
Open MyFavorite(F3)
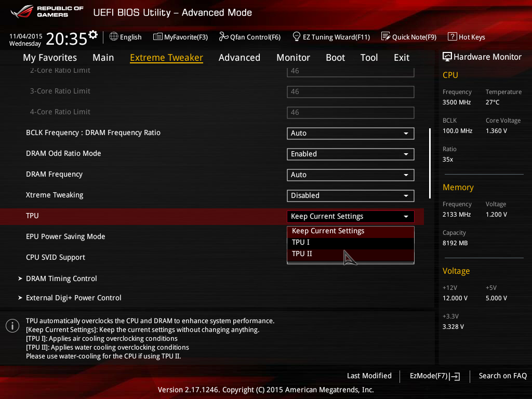pyautogui.click(x=180, y=37)
